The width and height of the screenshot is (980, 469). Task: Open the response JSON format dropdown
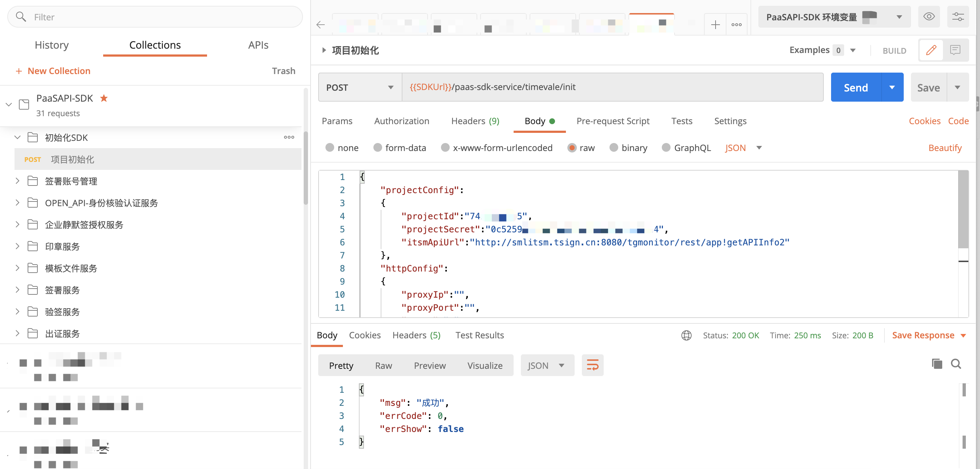(547, 365)
